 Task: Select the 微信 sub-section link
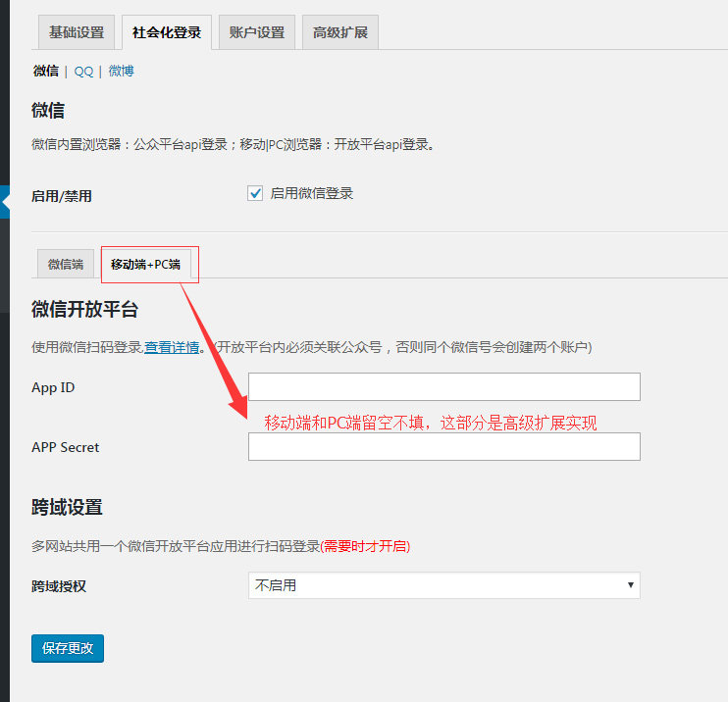coord(45,71)
